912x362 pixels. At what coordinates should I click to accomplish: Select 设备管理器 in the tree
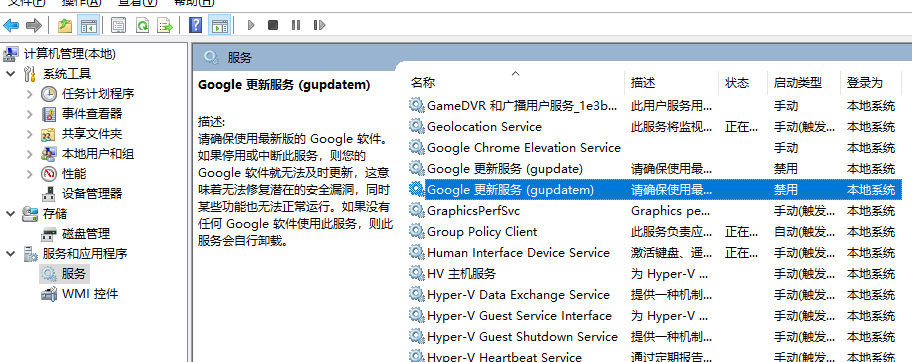[x=92, y=194]
